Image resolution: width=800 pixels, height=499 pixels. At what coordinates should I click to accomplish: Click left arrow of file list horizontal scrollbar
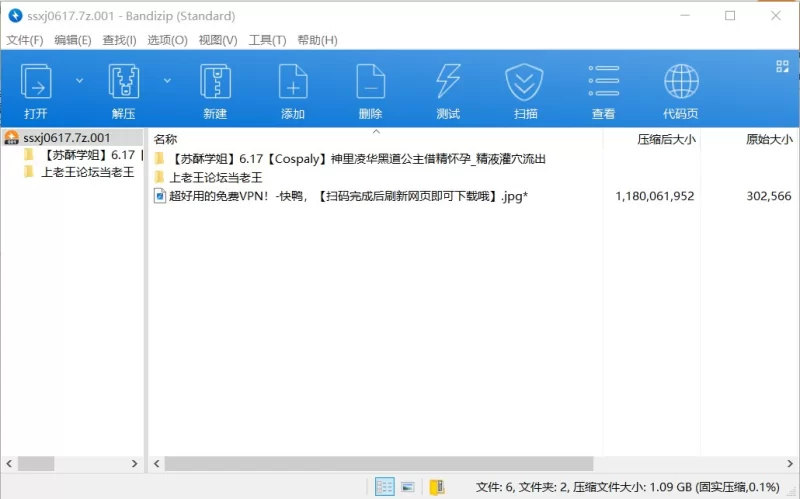tap(157, 464)
